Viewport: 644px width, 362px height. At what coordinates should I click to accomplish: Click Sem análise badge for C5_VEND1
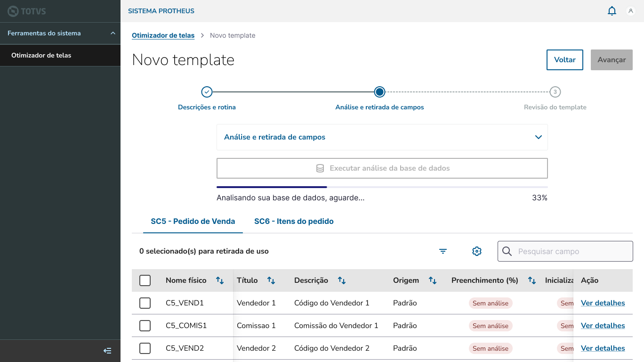[491, 303]
